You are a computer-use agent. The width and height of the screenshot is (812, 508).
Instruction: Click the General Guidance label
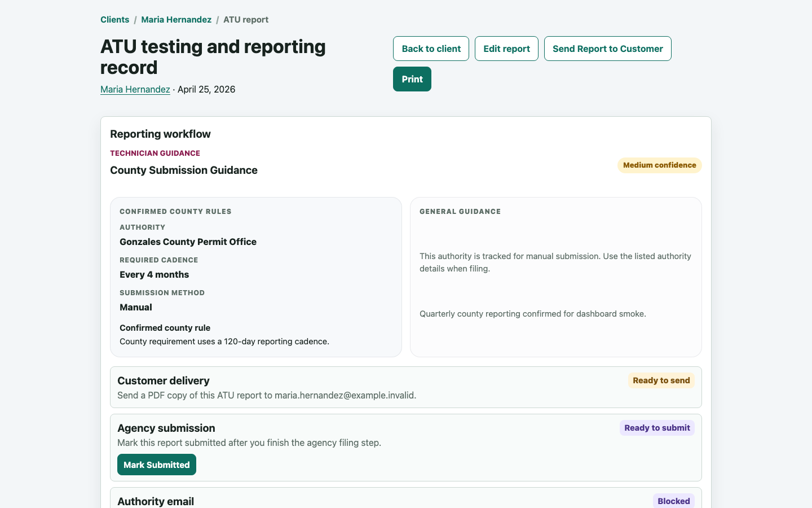[460, 212]
